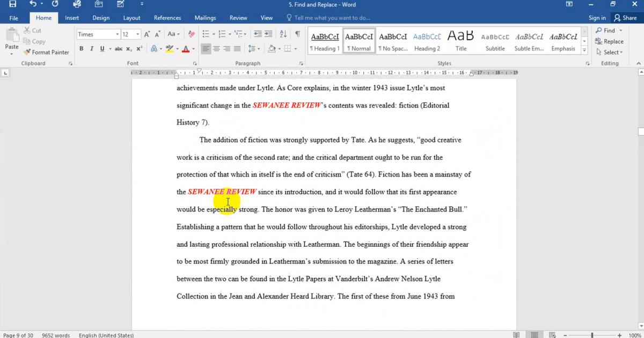Viewport: 644px width, 338px height.
Task: Click Sign in link
Action: [x=597, y=18]
